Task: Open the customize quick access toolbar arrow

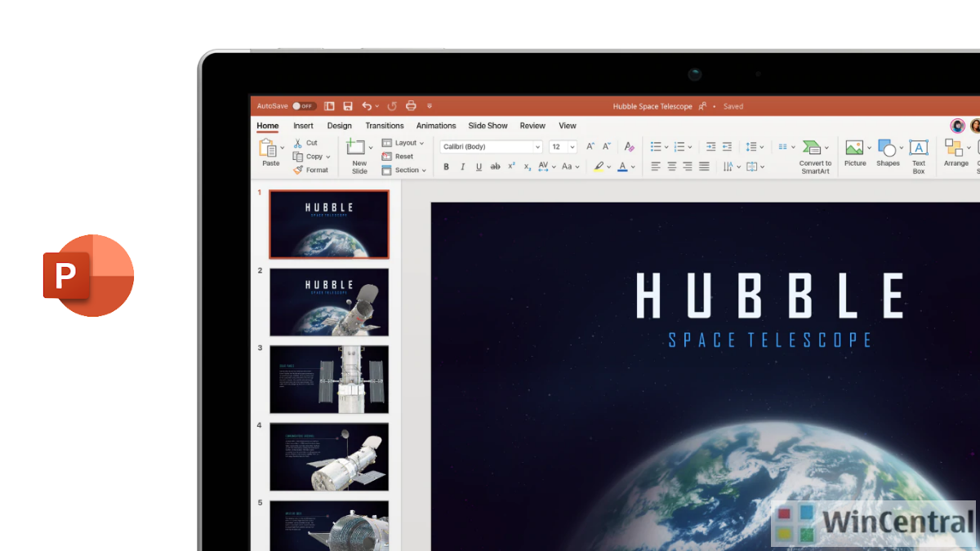Action: [430, 106]
